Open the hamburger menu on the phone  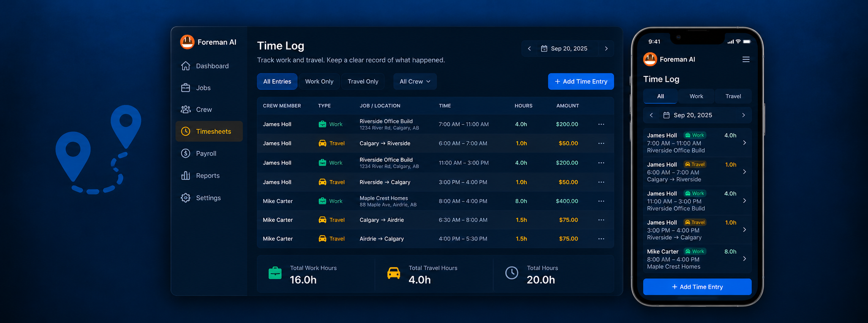tap(746, 60)
